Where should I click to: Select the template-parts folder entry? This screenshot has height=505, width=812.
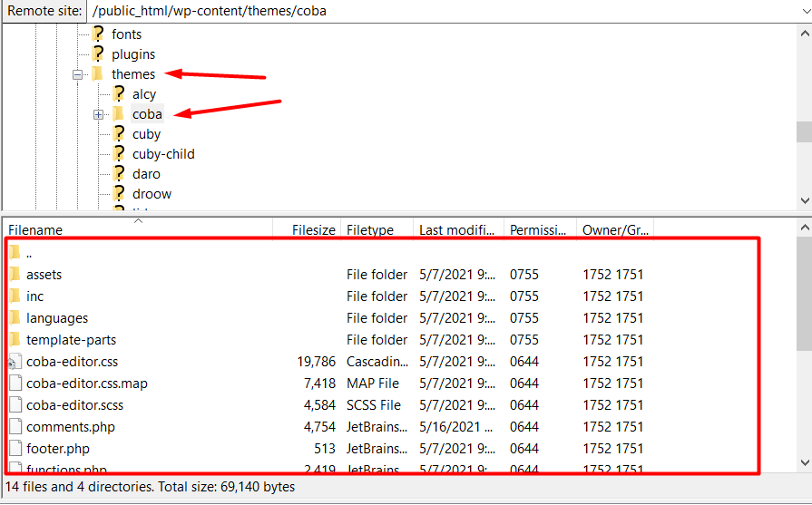click(x=71, y=340)
